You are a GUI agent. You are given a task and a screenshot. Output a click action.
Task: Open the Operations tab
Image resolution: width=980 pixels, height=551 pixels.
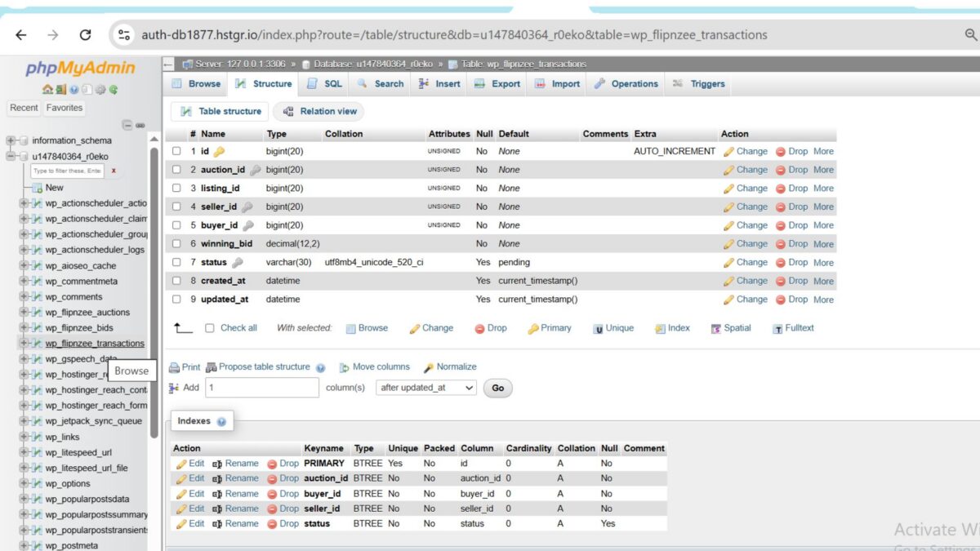coord(626,83)
